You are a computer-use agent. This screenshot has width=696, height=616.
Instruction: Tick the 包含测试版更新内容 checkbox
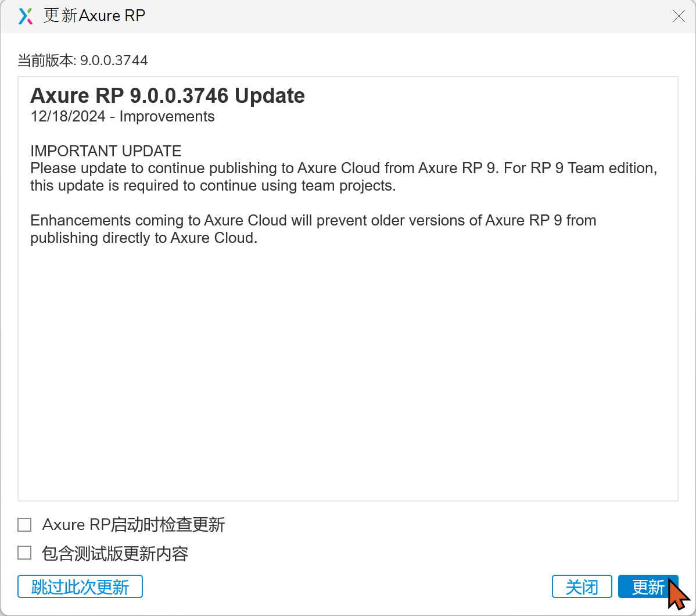click(x=24, y=553)
